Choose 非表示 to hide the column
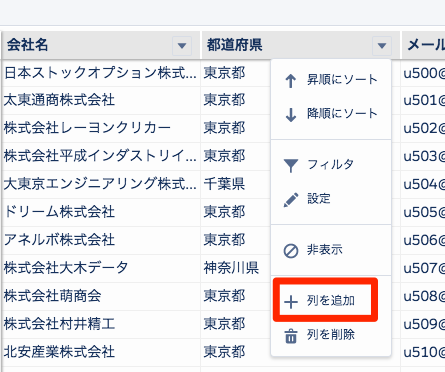 [331, 250]
